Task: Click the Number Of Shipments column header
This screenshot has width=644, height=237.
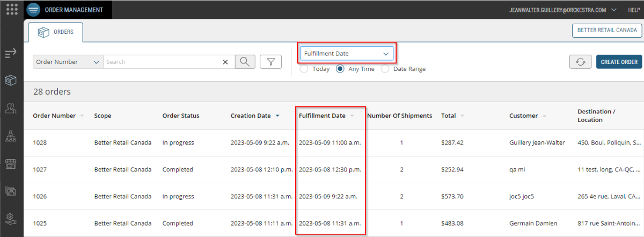Action: point(399,116)
